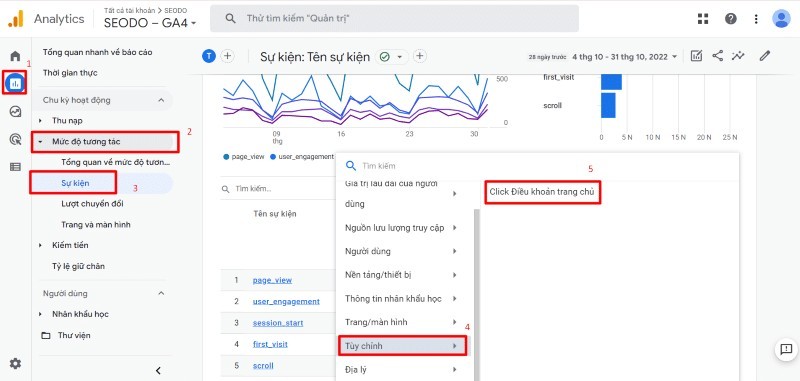The width and height of the screenshot is (800, 381).
Task: Open the three-dot more options menu
Action: click(x=756, y=19)
